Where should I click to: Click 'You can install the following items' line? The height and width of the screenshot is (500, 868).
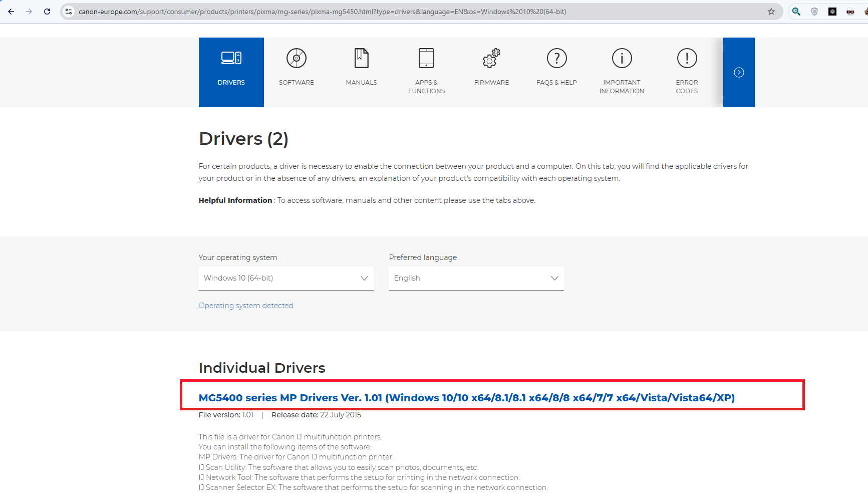tap(285, 447)
